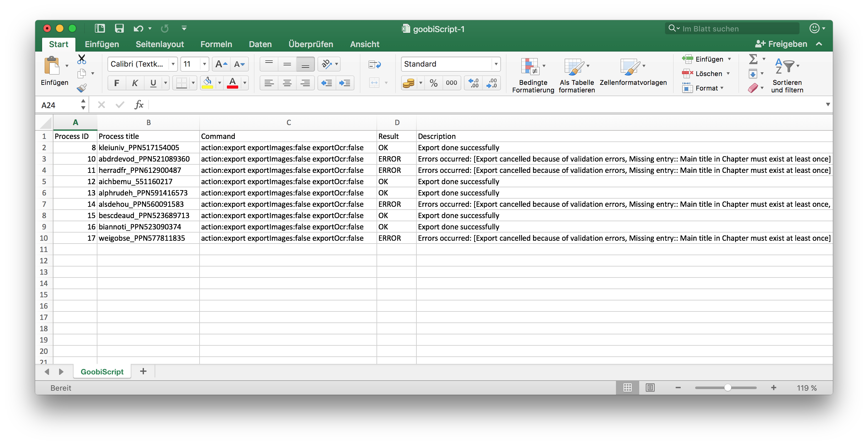Click the Save icon in title bar

pyautogui.click(x=119, y=28)
